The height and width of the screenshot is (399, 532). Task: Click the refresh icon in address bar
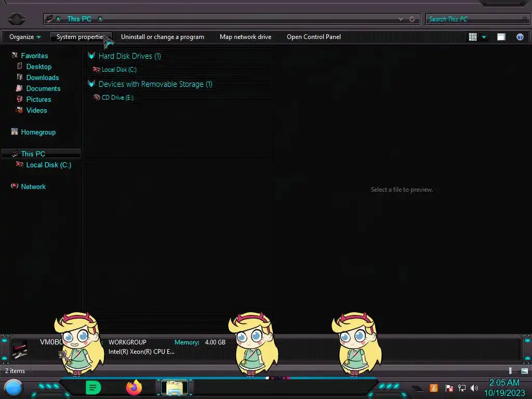click(x=412, y=19)
